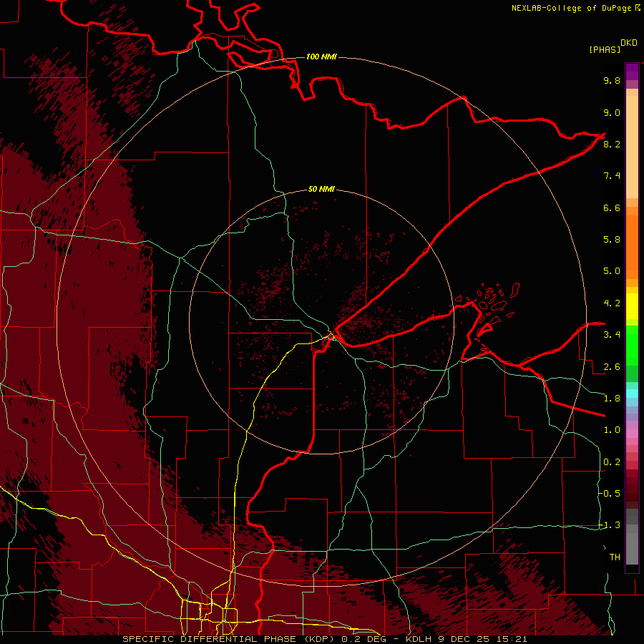
Task: Click the 7.4 scale value
Action: tap(612, 176)
